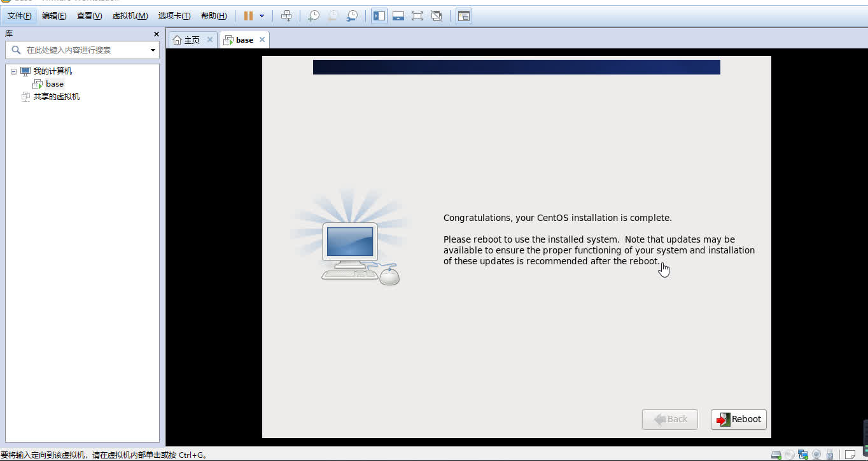Click the CD/DVD drive status bar icon

[x=790, y=455]
